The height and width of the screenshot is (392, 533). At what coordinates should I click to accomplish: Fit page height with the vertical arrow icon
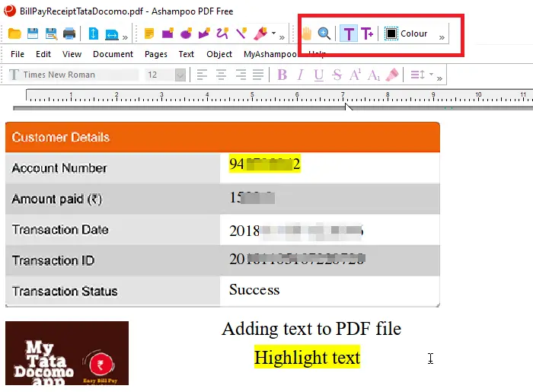94,33
